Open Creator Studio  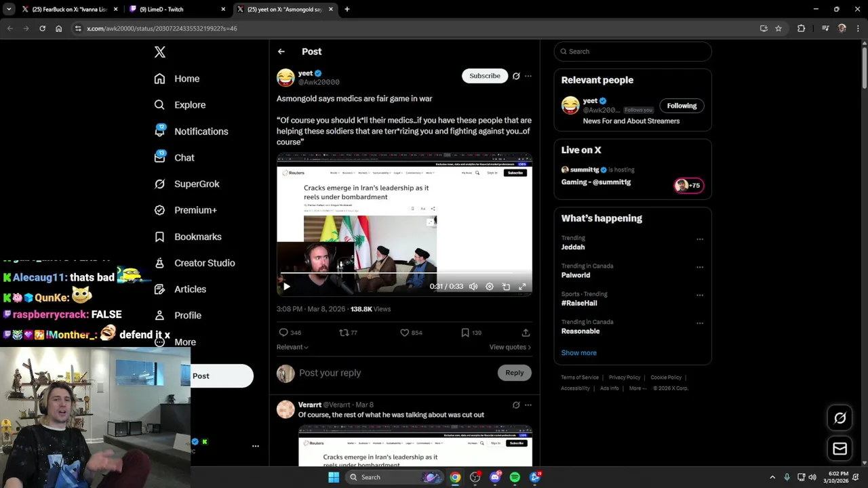(x=195, y=263)
